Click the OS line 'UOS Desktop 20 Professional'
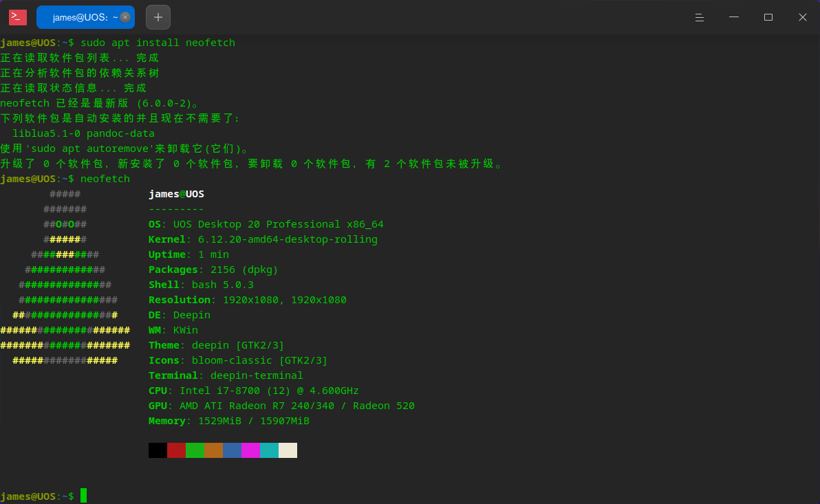 point(266,224)
